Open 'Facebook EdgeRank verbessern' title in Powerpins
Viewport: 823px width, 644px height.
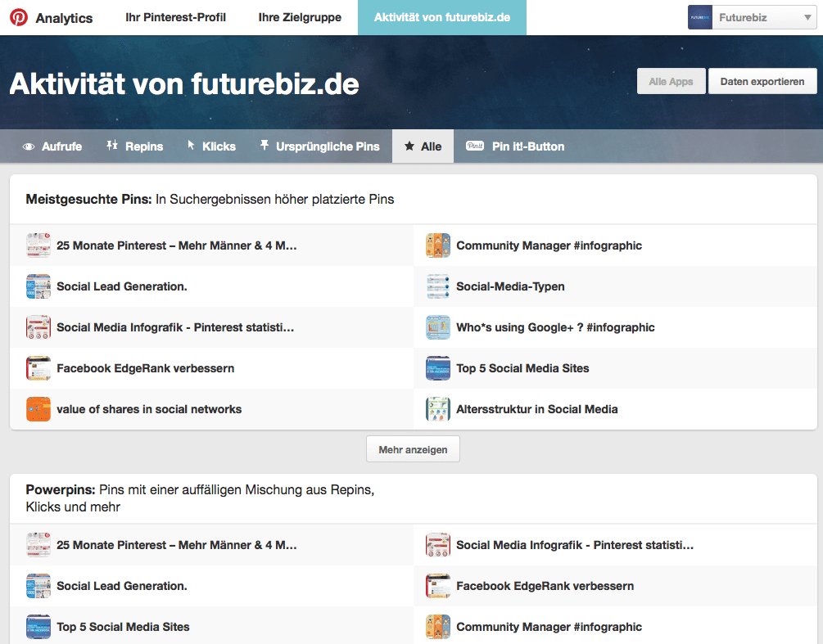[545, 586]
